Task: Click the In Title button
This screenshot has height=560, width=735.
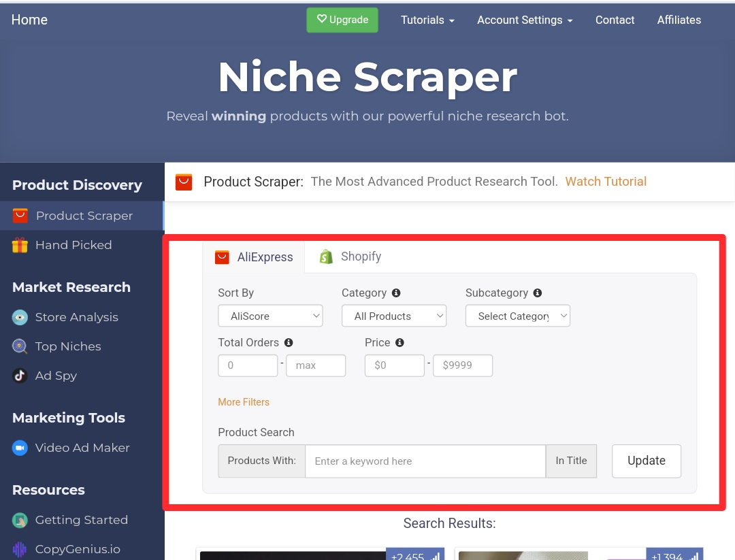Action: (572, 461)
